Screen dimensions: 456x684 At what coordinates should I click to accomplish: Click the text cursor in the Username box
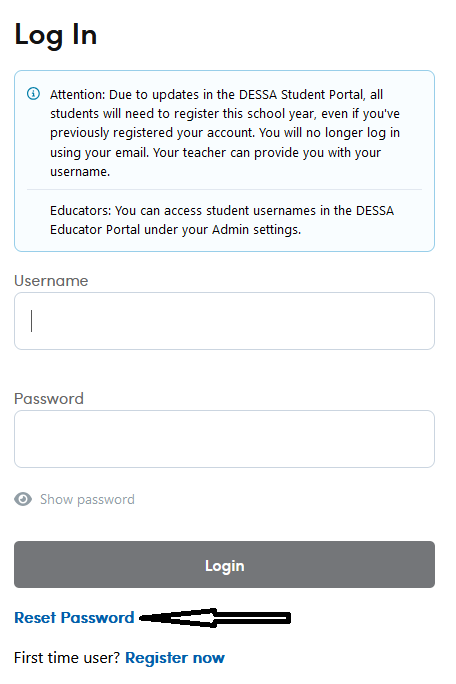pyautogui.click(x=31, y=321)
